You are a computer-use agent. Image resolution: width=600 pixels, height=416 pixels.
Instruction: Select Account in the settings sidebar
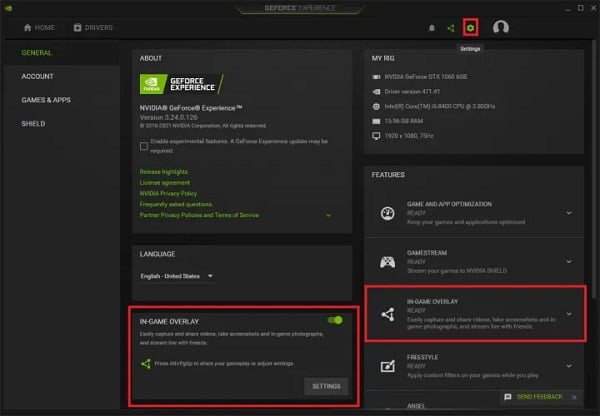click(38, 77)
